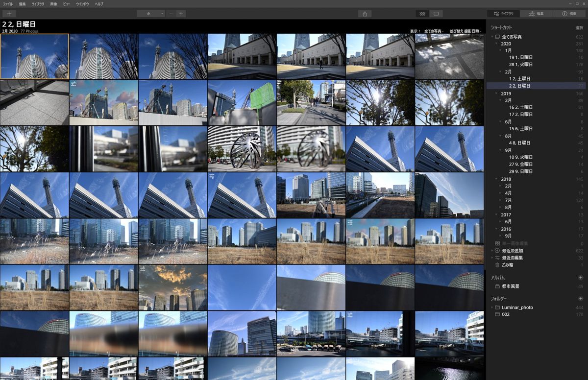Click 選択 in the shortcuts header
This screenshot has width=588, height=380.
pyautogui.click(x=579, y=28)
